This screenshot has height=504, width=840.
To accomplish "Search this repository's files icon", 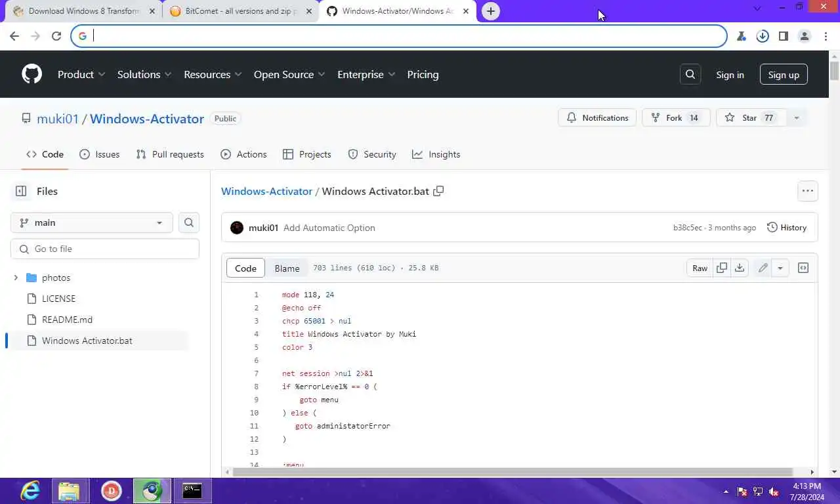I will (189, 222).
